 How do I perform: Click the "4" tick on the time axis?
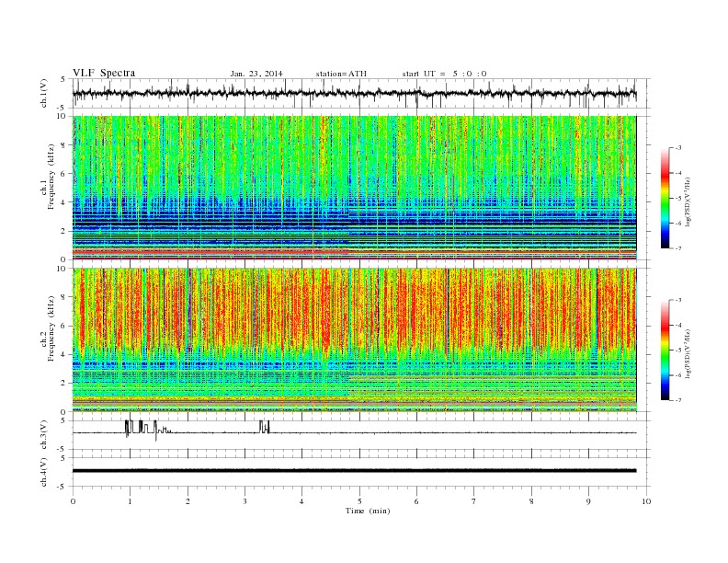(301, 501)
